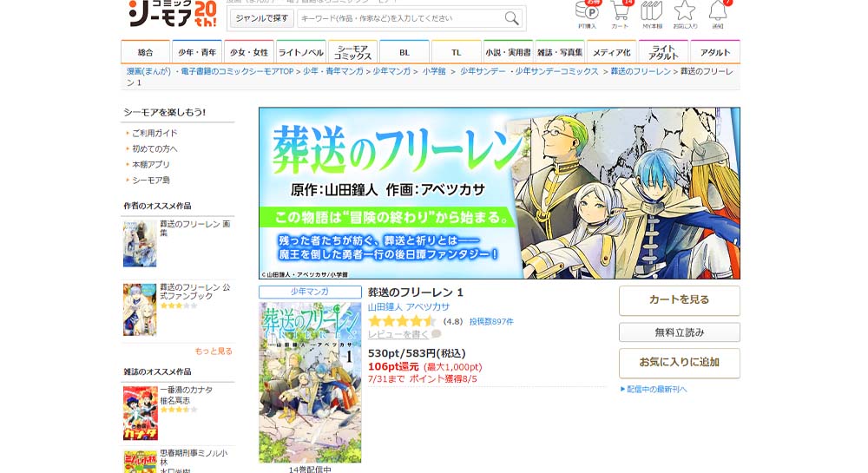Viewport: 868px width, 473px height.
Task: Expand もっと見る under author recommendations
Action: pyautogui.click(x=214, y=351)
